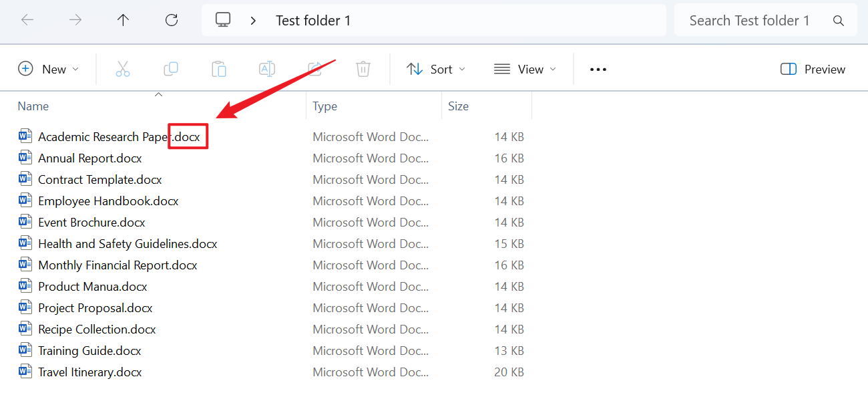Click the Rename icon in toolbar
Screen dimensions: 868x397
click(x=267, y=69)
